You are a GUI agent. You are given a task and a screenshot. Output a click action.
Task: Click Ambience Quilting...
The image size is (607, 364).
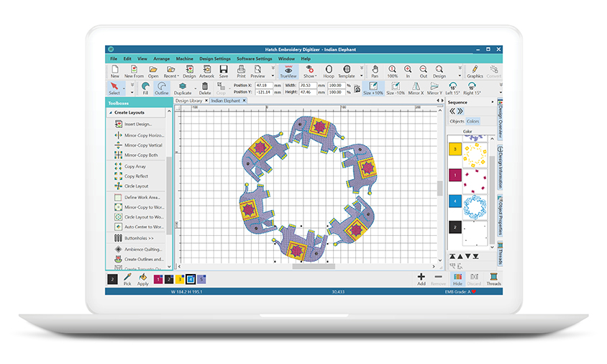pos(143,250)
